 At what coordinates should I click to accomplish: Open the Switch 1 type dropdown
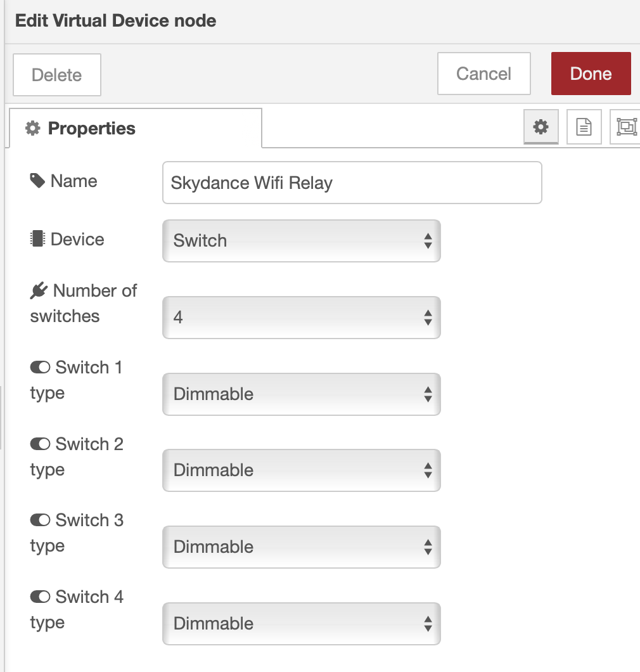[301, 394]
